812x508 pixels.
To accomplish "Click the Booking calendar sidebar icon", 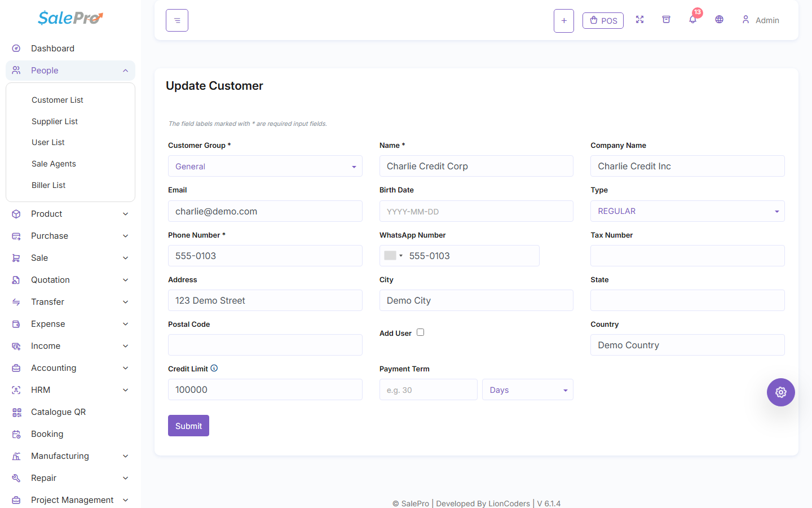I will [16, 434].
